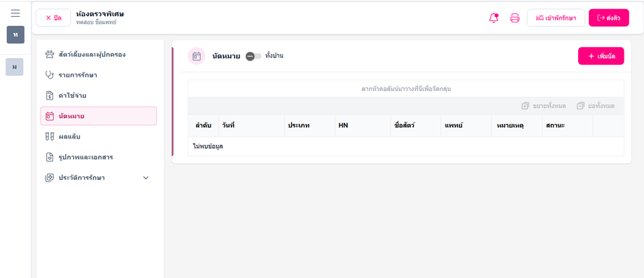644x278 pixels.
Task: Click the เพิ่มนัด button
Action: tap(601, 56)
